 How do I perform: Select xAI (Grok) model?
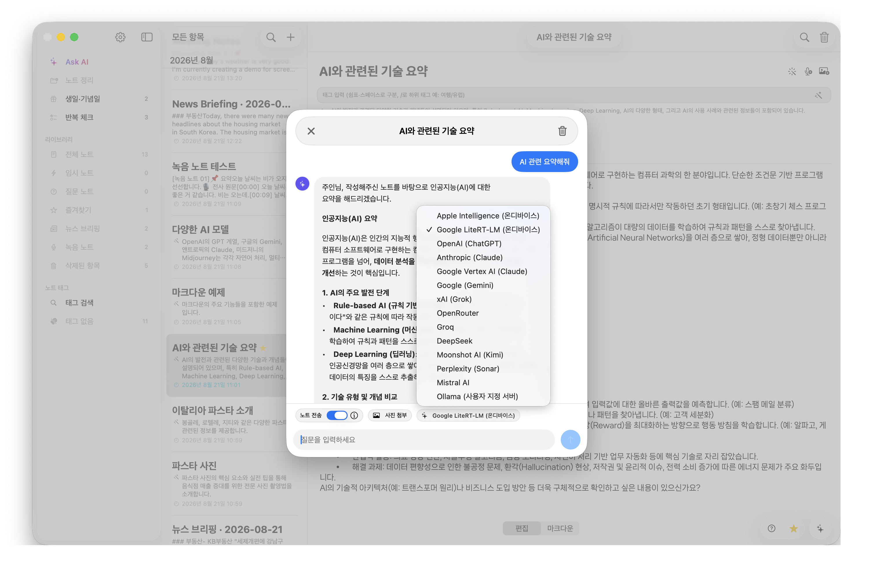tap(483, 299)
